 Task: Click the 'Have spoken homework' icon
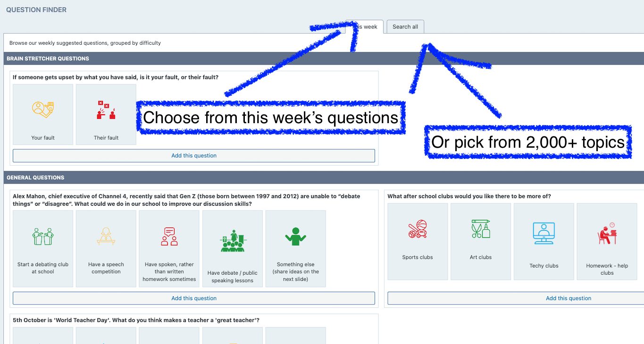click(169, 236)
